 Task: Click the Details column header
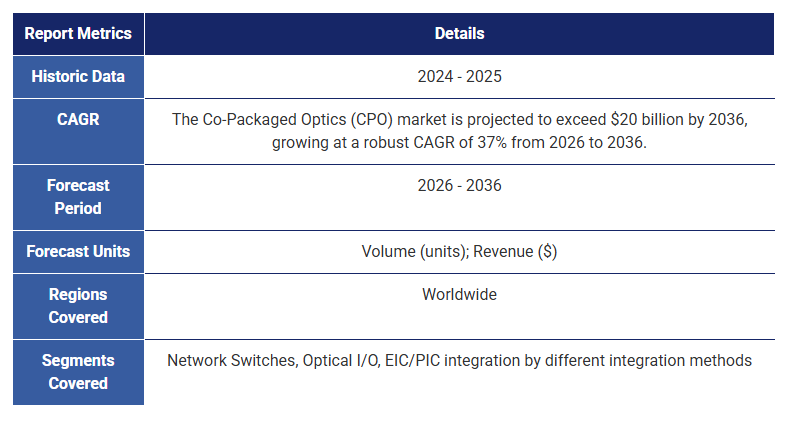click(x=459, y=34)
